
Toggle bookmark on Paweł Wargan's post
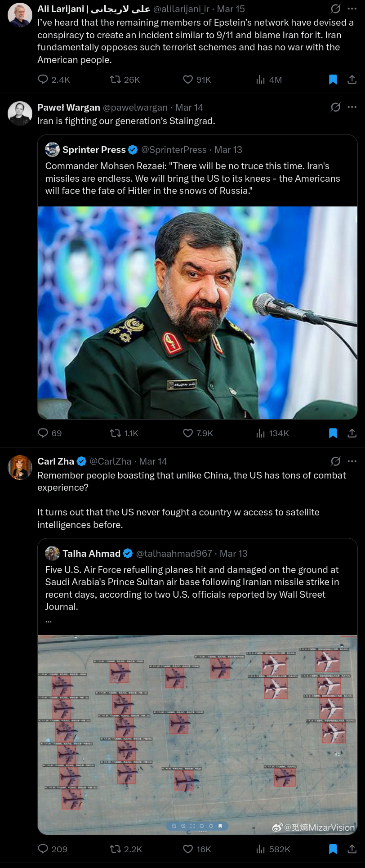coord(333,433)
